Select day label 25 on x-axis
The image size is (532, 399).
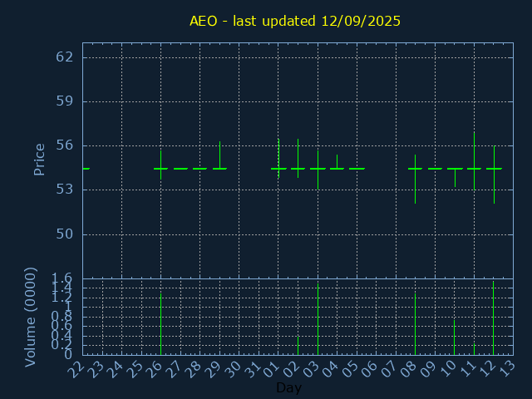click(135, 369)
